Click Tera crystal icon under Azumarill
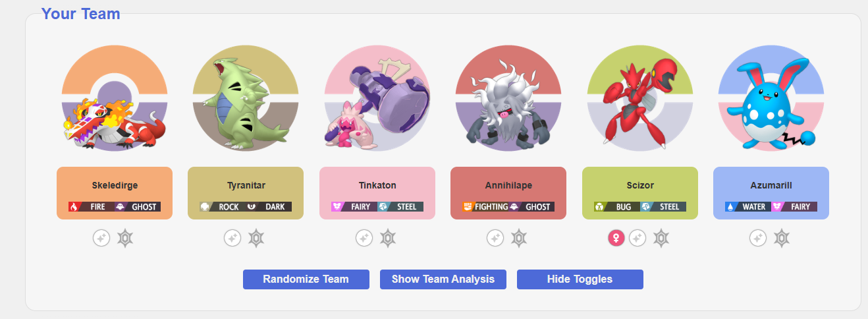The image size is (868, 319). pyautogui.click(x=781, y=238)
